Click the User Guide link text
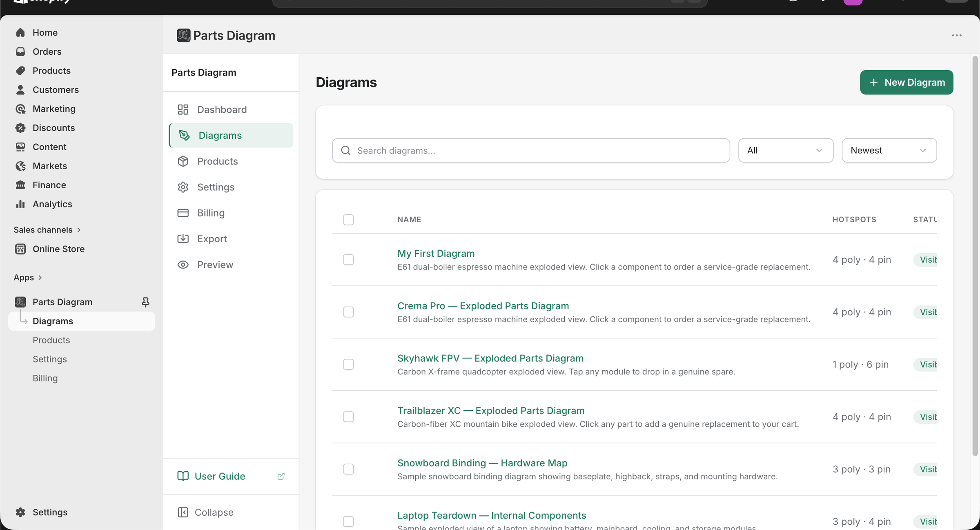Viewport: 980px width, 530px height. tap(220, 476)
